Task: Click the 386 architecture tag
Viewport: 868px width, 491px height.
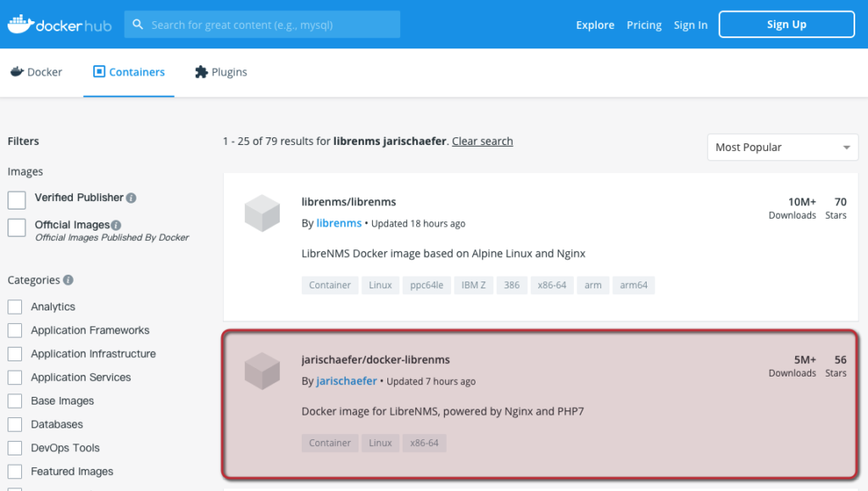Action: pyautogui.click(x=512, y=285)
